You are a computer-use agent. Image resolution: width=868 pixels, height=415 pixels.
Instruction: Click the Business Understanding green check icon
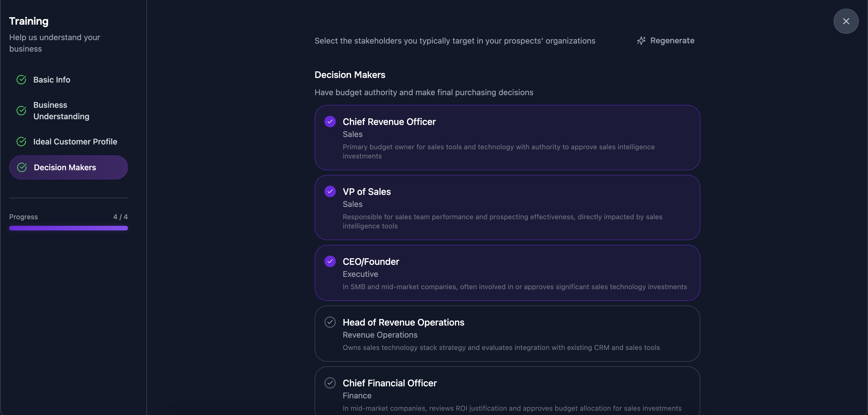tap(21, 111)
